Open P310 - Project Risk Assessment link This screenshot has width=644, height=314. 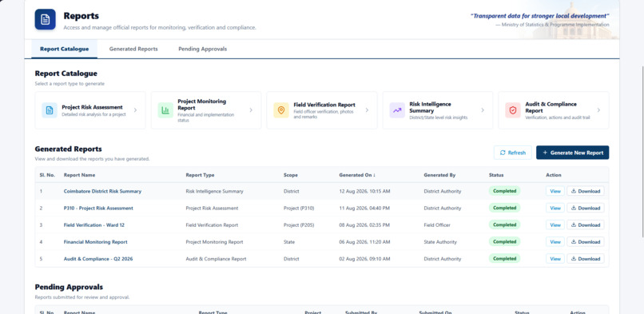coord(98,208)
